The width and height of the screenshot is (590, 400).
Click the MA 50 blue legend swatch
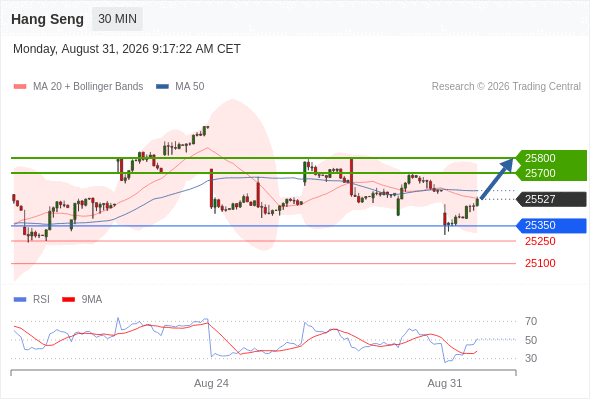162,87
